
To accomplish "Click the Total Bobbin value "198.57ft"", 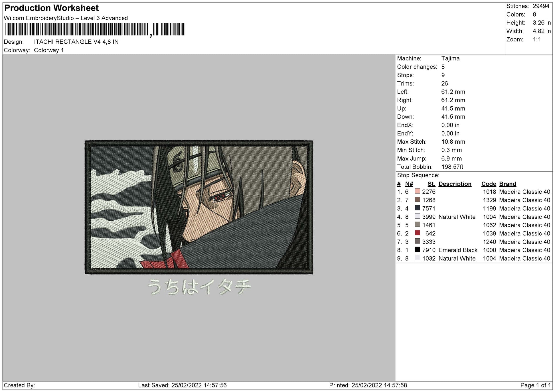I will [x=452, y=167].
